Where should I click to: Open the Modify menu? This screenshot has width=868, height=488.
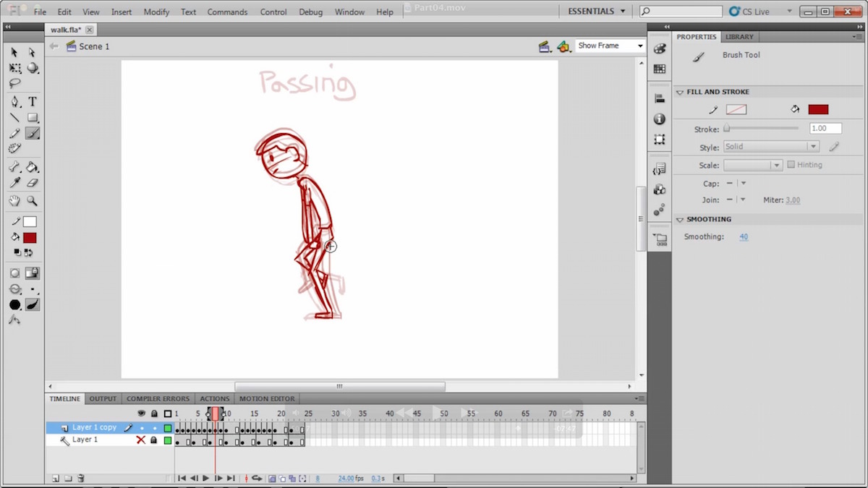156,12
